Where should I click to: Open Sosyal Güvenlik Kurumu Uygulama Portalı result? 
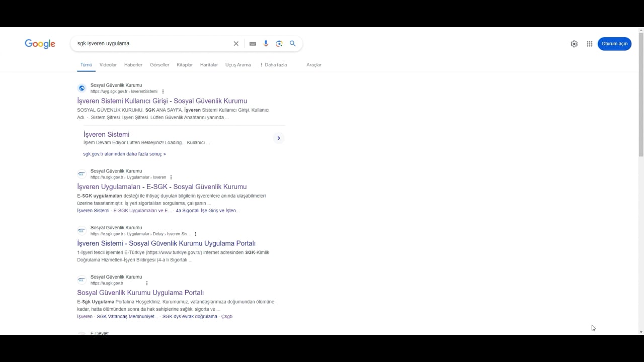pos(140,293)
